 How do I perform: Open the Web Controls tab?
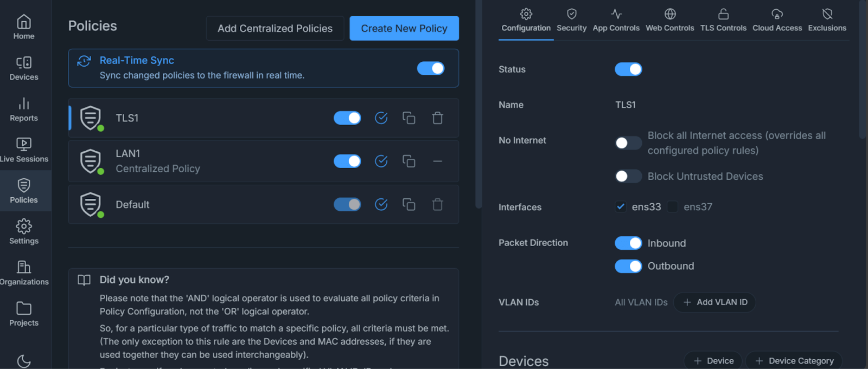pos(669,20)
